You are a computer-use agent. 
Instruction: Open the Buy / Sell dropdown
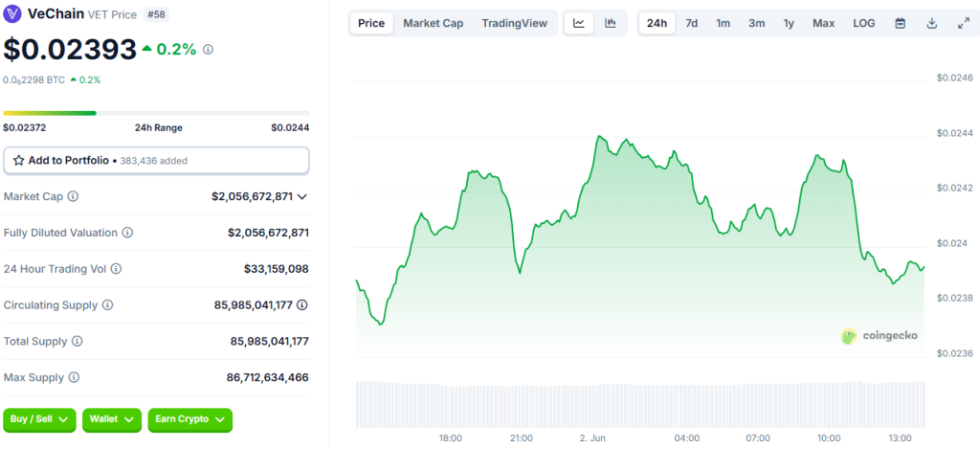tap(39, 419)
